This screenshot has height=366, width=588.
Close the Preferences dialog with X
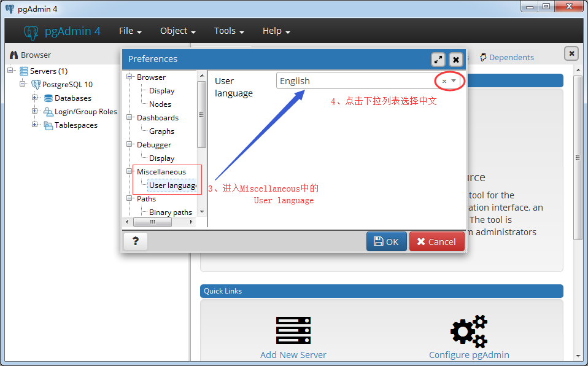pos(455,60)
